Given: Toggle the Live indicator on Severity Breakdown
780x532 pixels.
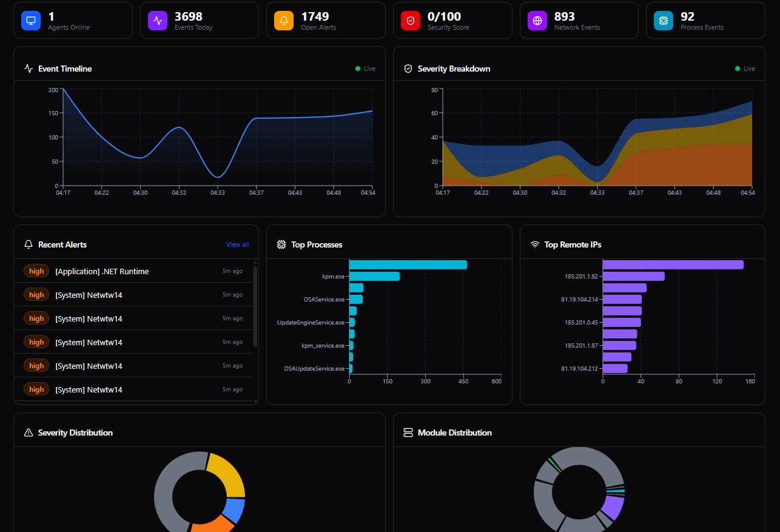Looking at the screenshot, I should (744, 69).
